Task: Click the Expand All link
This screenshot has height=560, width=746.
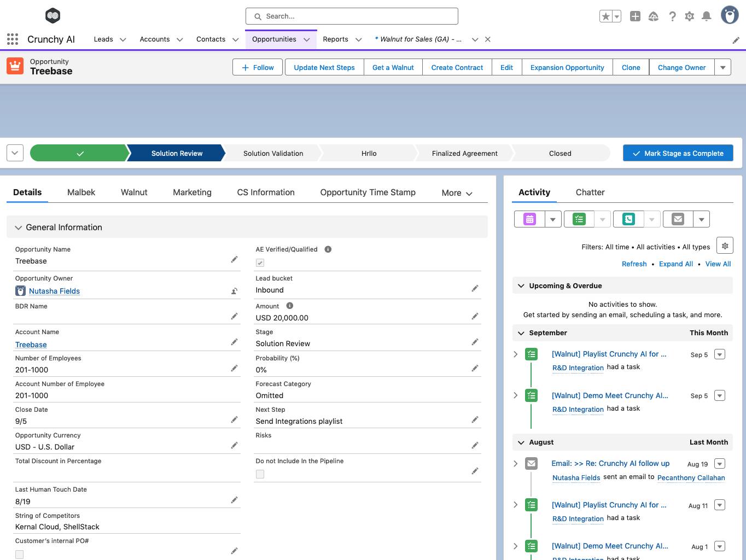Action: pos(676,264)
